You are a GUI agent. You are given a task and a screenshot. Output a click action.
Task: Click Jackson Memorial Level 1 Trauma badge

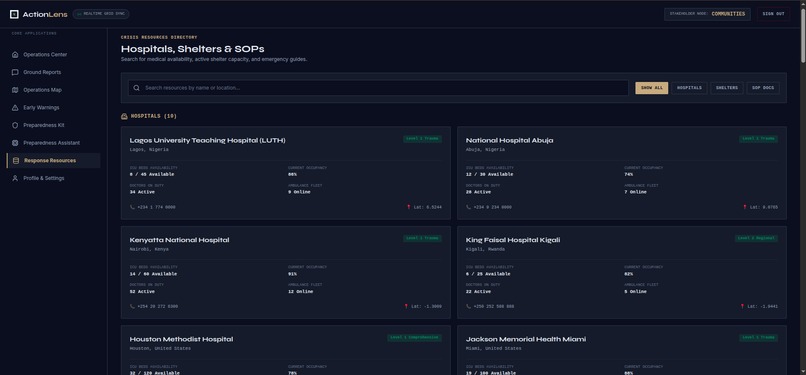pyautogui.click(x=759, y=338)
